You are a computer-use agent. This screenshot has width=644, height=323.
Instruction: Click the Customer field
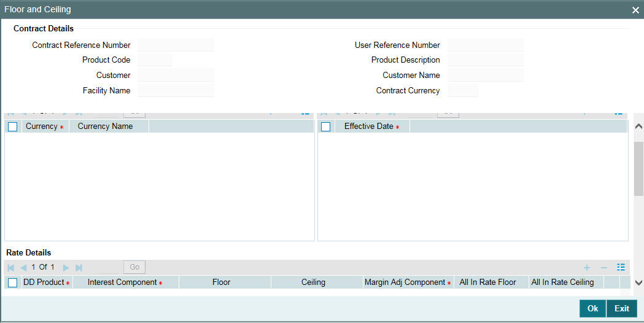pyautogui.click(x=176, y=75)
